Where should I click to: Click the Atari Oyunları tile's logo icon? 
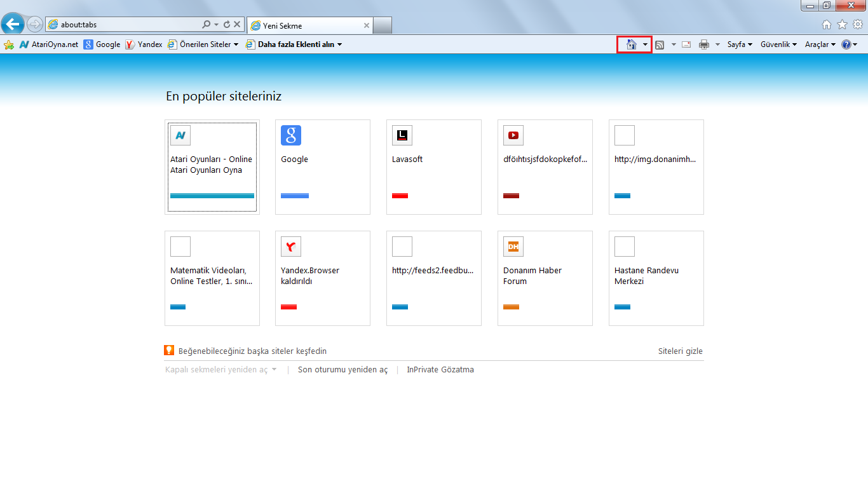[x=180, y=135]
